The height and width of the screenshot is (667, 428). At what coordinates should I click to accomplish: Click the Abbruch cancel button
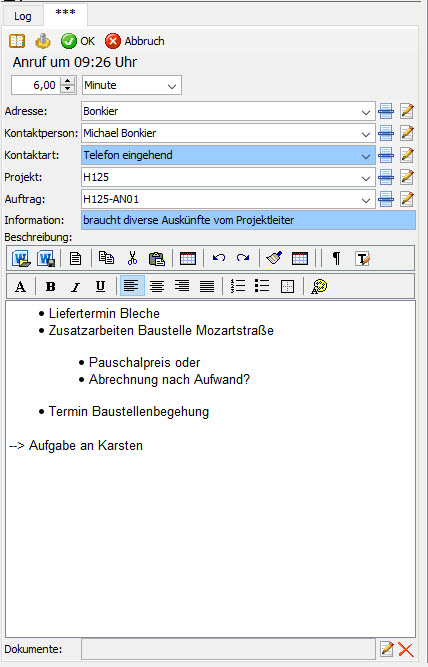point(135,41)
